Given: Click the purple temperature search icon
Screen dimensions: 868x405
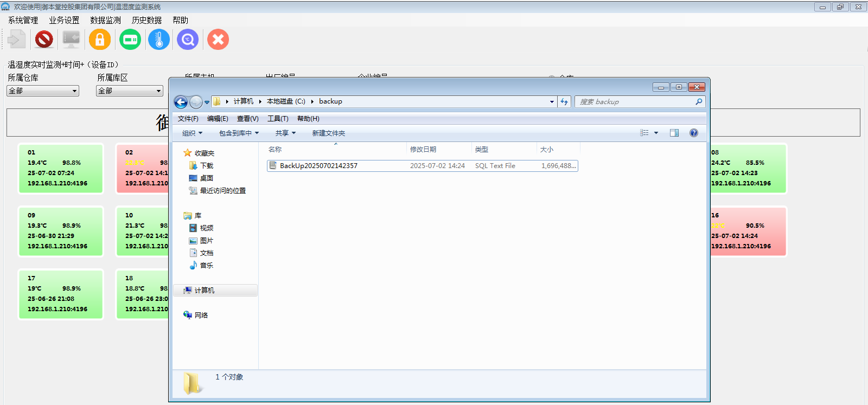Looking at the screenshot, I should (x=188, y=40).
